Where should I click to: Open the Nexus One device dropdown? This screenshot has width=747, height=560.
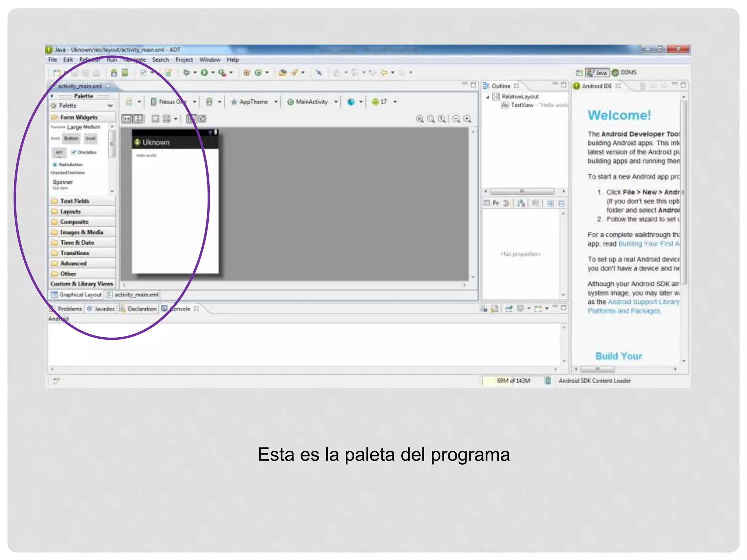coord(194,102)
